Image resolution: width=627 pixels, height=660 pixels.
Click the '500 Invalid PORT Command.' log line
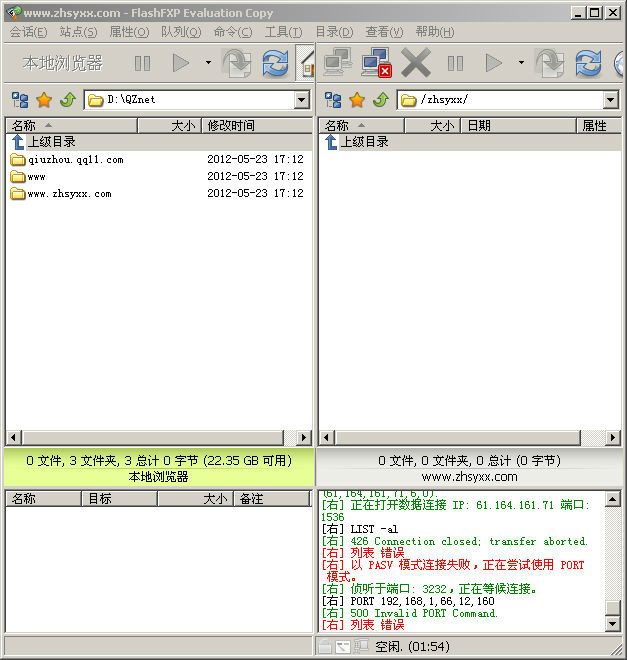pyautogui.click(x=410, y=613)
